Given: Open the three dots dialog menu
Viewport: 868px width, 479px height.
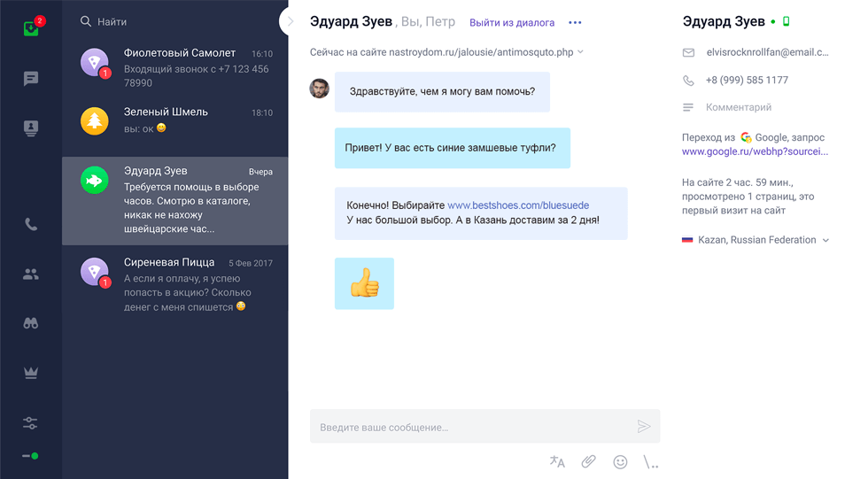Looking at the screenshot, I should 575,23.
